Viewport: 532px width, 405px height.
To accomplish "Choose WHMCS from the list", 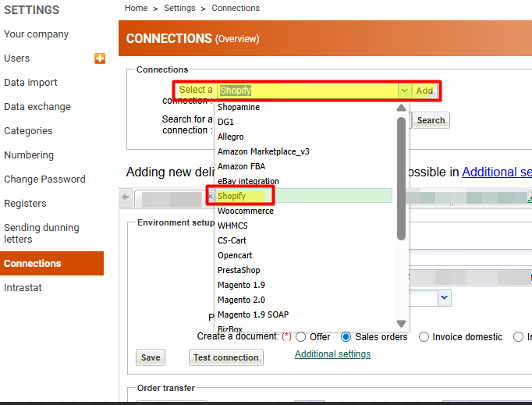I will (305, 226).
